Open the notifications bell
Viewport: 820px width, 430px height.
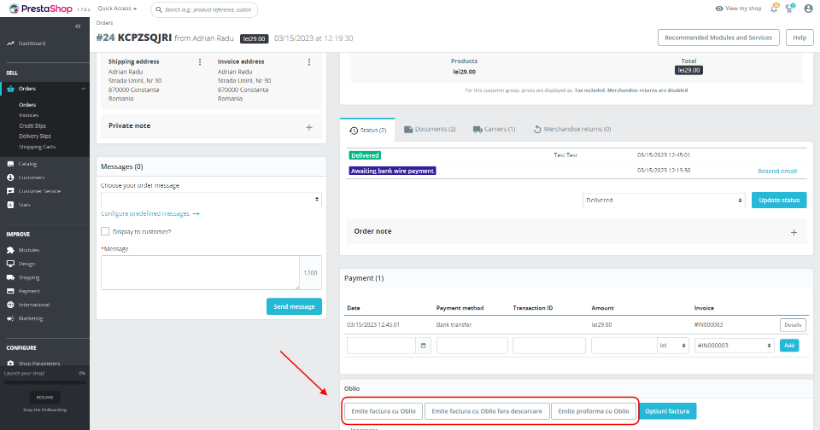coord(774,8)
